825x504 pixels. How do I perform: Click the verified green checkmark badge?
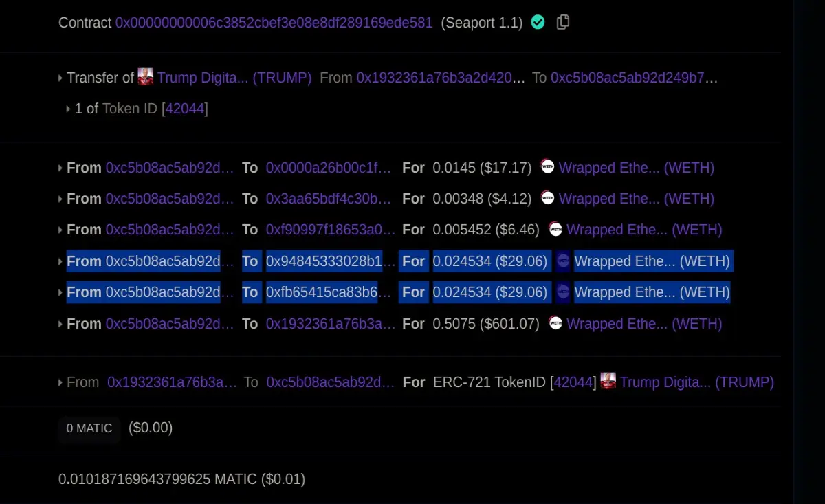(538, 22)
